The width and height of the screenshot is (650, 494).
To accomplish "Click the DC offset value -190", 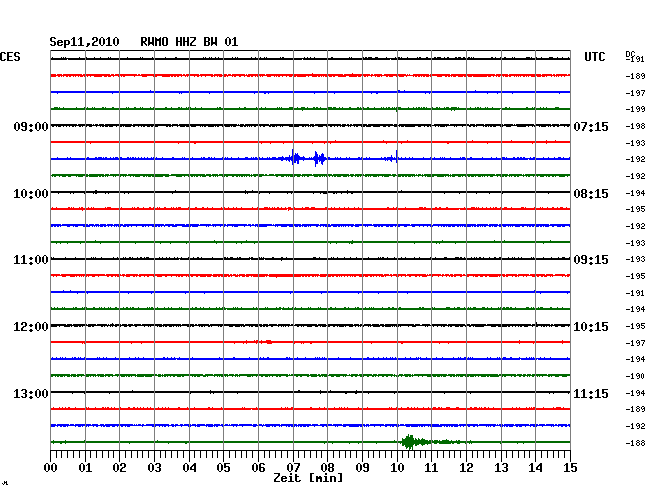I will pyautogui.click(x=635, y=376).
